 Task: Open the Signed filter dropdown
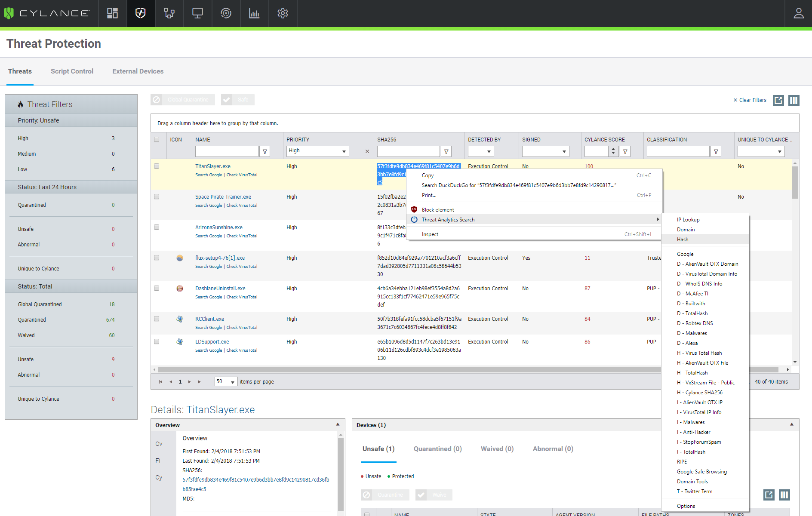pos(546,151)
